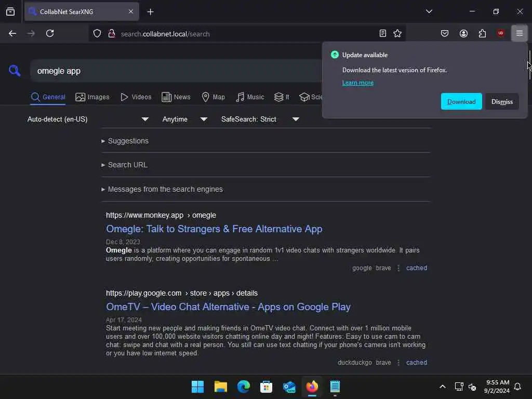The height and width of the screenshot is (399, 532).
Task: Switch to the It tab
Action: coord(282,97)
